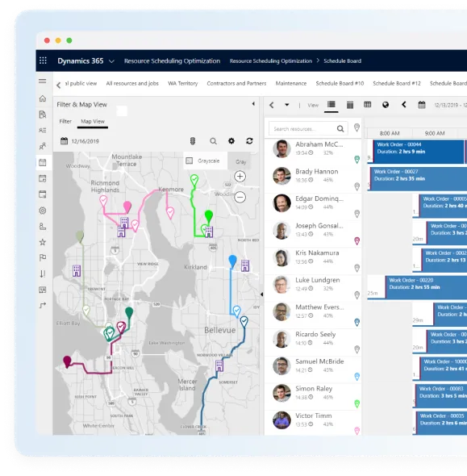The height and width of the screenshot is (476, 467).
Task: Click Luke Lundgren's profile photo
Action: point(281,285)
